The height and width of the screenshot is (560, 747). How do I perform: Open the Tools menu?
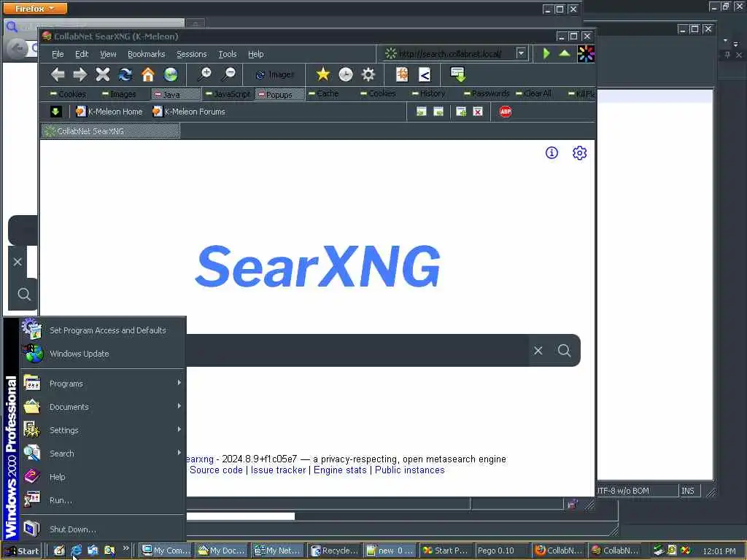[x=228, y=54]
